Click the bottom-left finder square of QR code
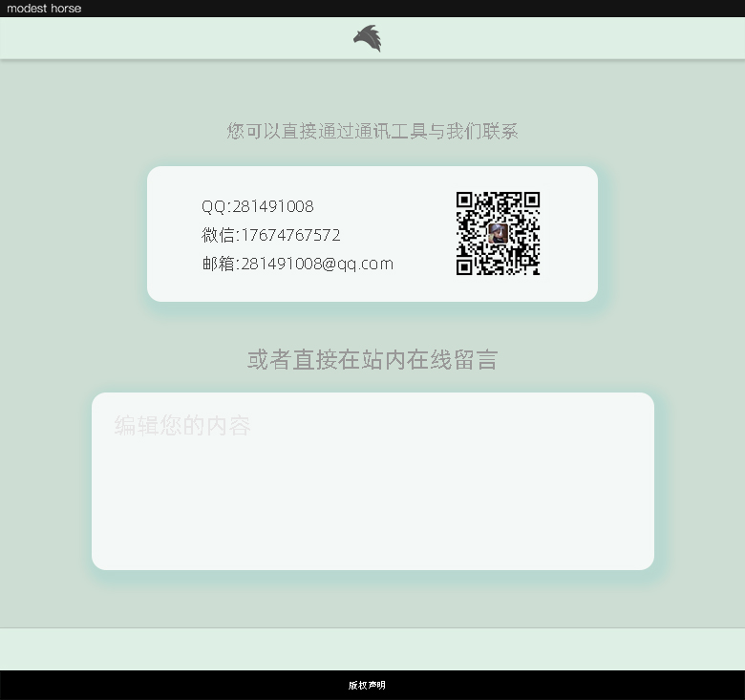This screenshot has width=745, height=700. click(465, 266)
